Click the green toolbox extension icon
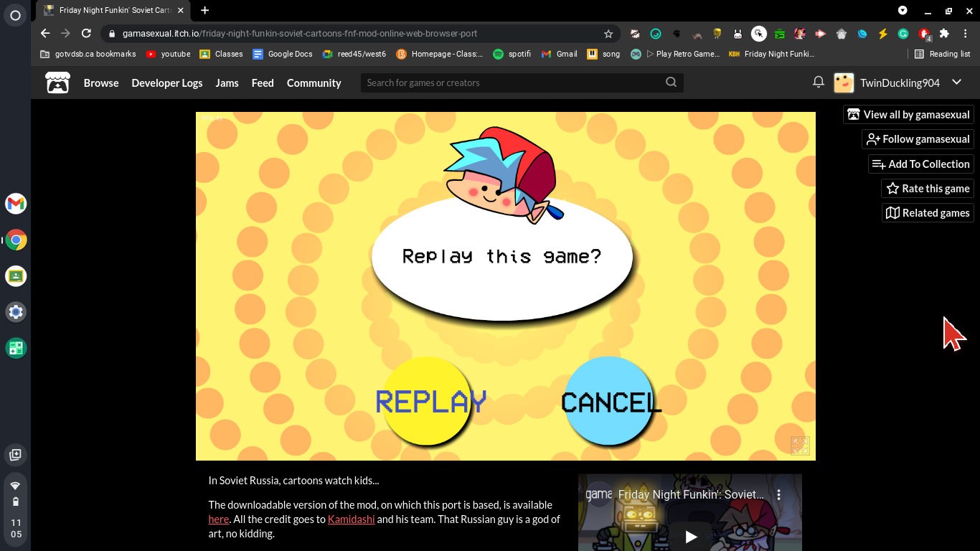The width and height of the screenshot is (980, 551). pyautogui.click(x=779, y=34)
